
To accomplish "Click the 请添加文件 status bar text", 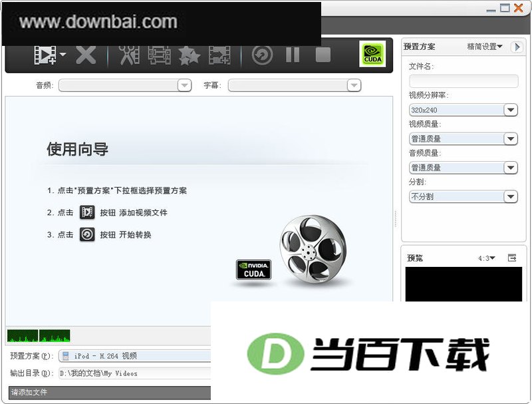I will pos(29,393).
